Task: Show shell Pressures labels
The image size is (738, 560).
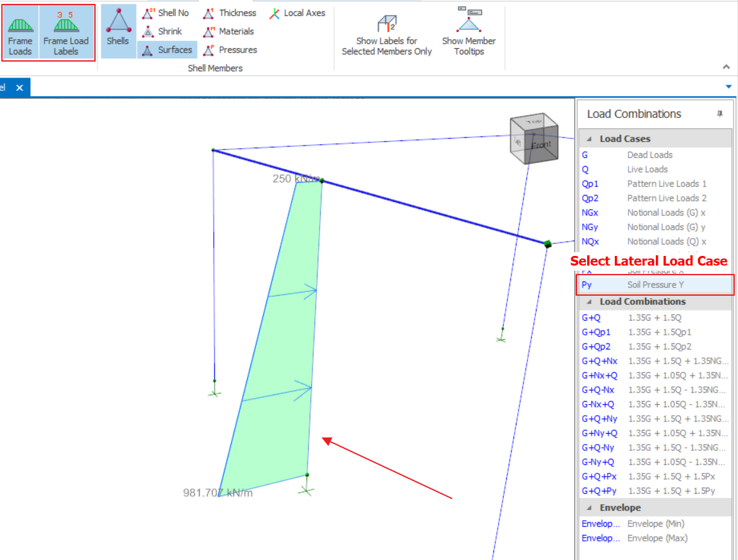Action: pyautogui.click(x=230, y=50)
